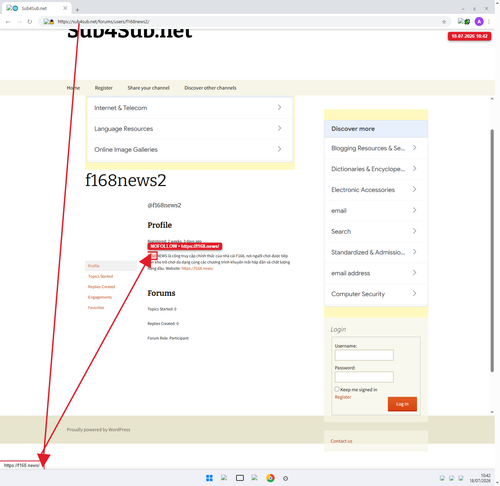Open the Contact us link

point(341,441)
